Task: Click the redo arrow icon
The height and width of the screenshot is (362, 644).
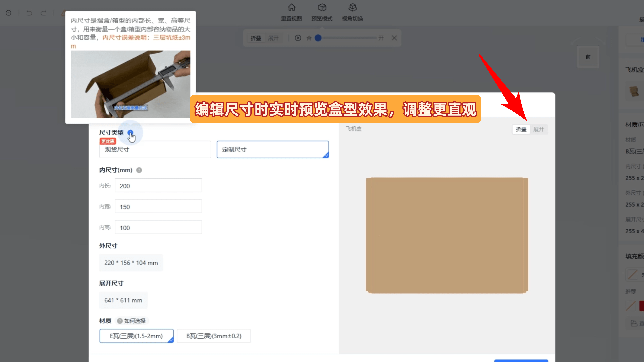Action: pyautogui.click(x=43, y=13)
